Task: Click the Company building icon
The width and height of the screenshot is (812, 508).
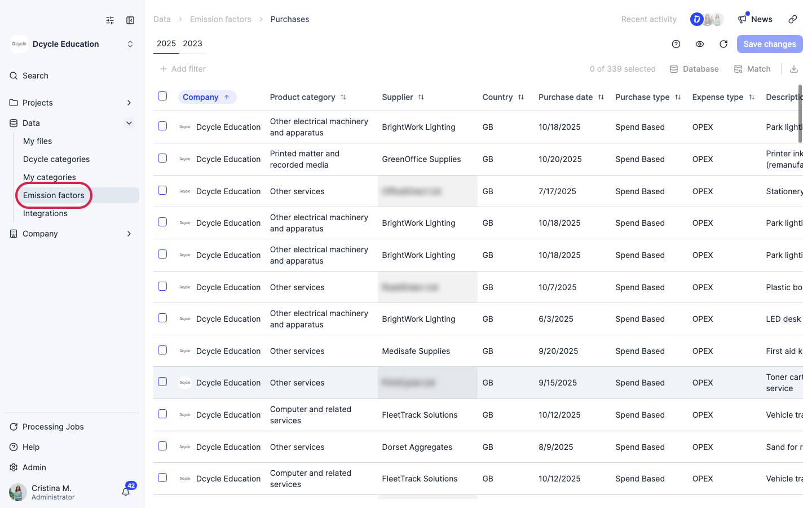Action: coord(14,234)
